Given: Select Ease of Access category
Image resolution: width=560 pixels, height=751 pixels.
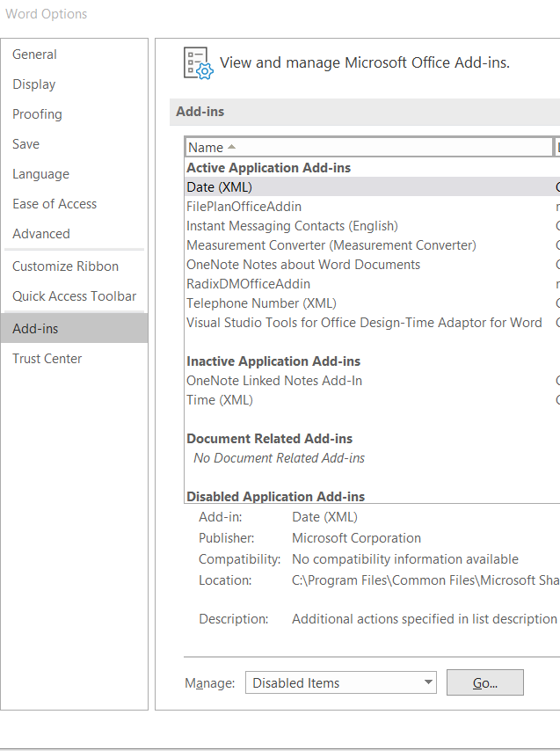Looking at the screenshot, I should click(x=55, y=204).
